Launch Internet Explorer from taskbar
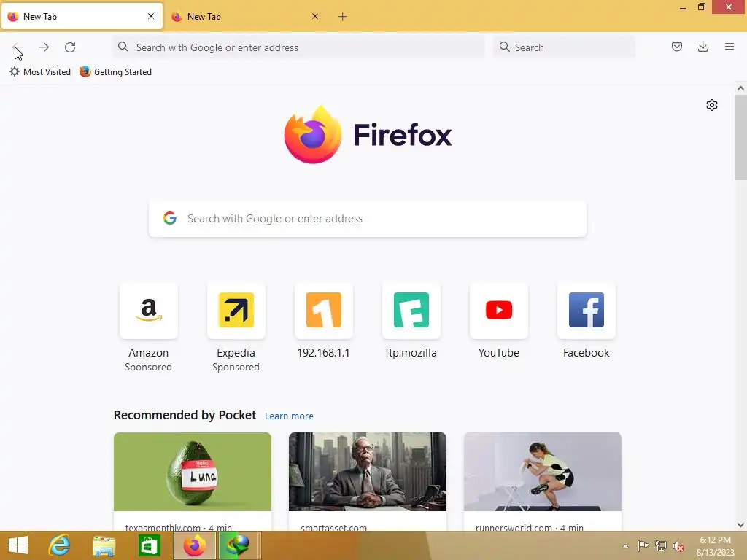 pyautogui.click(x=60, y=545)
